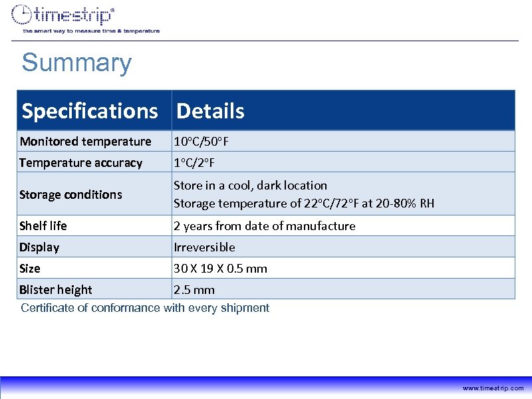Select the Storage conditions cell
The width and height of the screenshot is (532, 399).
click(x=94, y=194)
